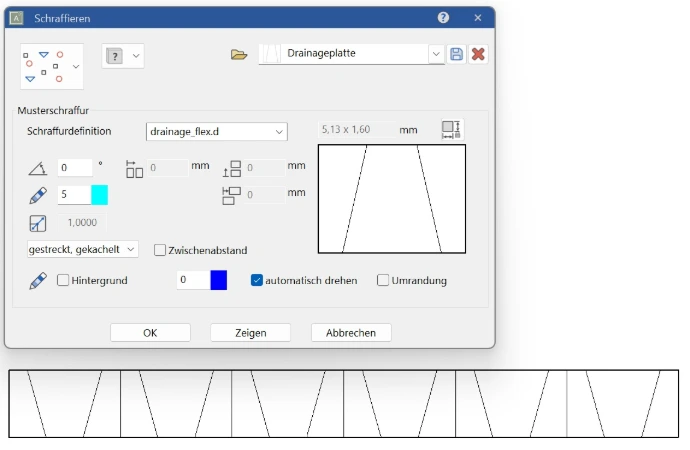The height and width of the screenshot is (450, 690).
Task: Click the Zeigen button
Action: pyautogui.click(x=250, y=333)
